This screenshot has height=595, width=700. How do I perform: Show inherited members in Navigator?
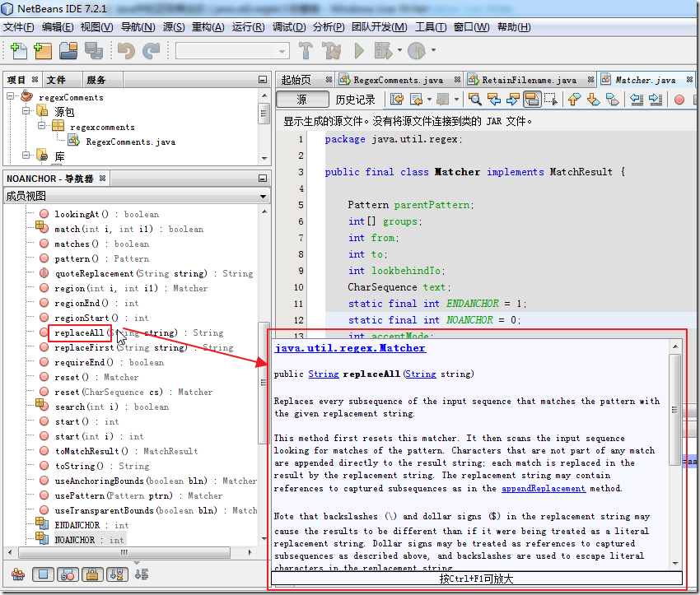[x=18, y=574]
